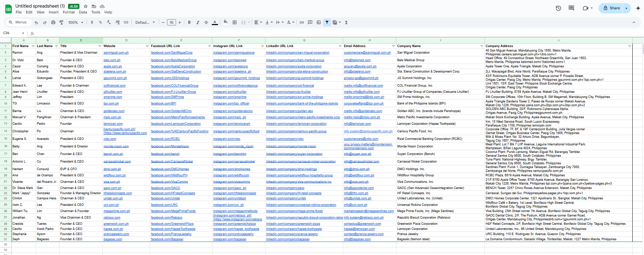Go to Sheets home via logo
This screenshot has width=644, height=255.
pyautogui.click(x=8, y=9)
